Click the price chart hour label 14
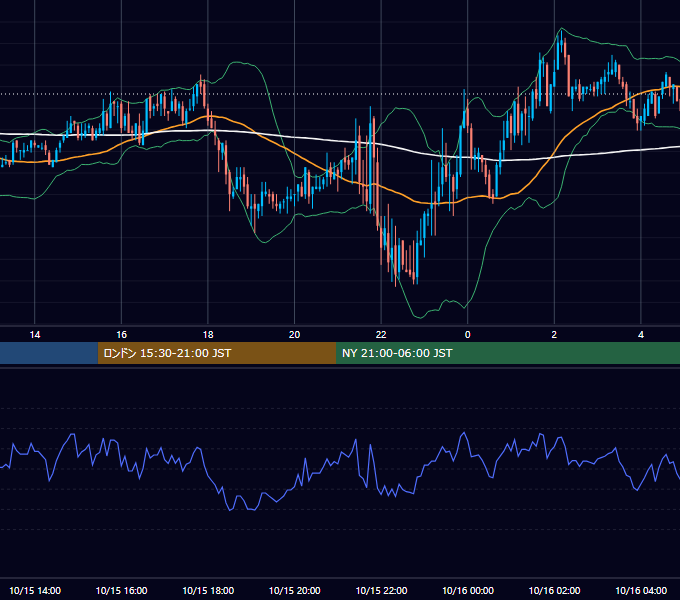Viewport: 680px width, 600px height. [x=35, y=335]
